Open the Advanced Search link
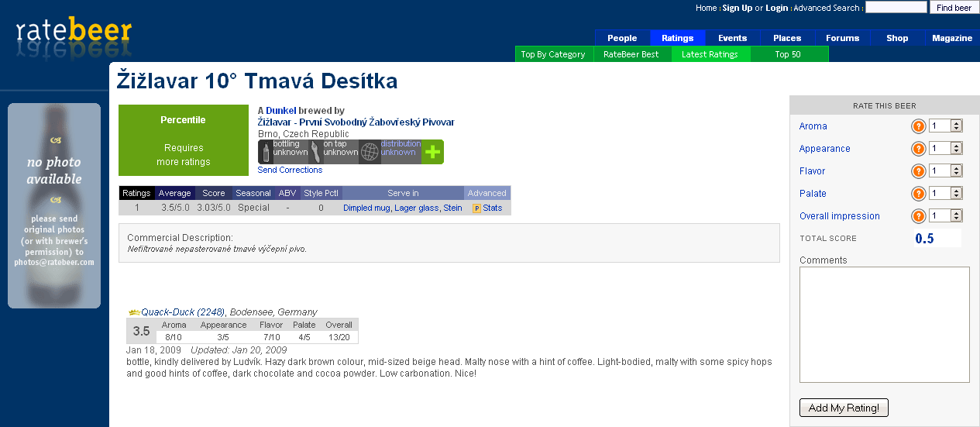 [827, 8]
